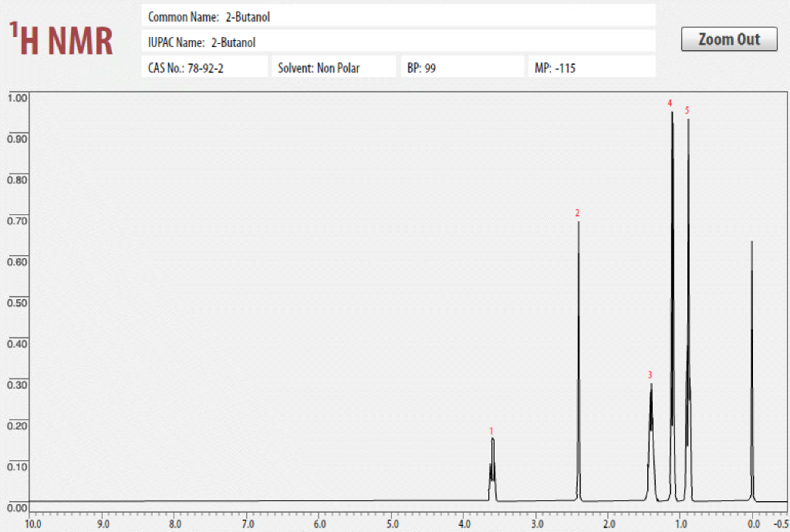Screen dimensions: 790x532
Task: Click the BP: 99 field
Action: (x=462, y=66)
